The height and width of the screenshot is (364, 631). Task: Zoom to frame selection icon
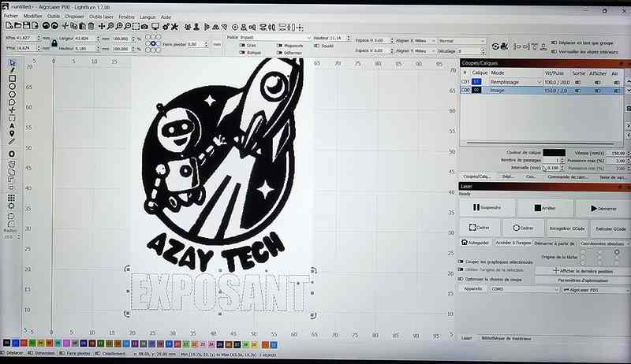[136, 27]
